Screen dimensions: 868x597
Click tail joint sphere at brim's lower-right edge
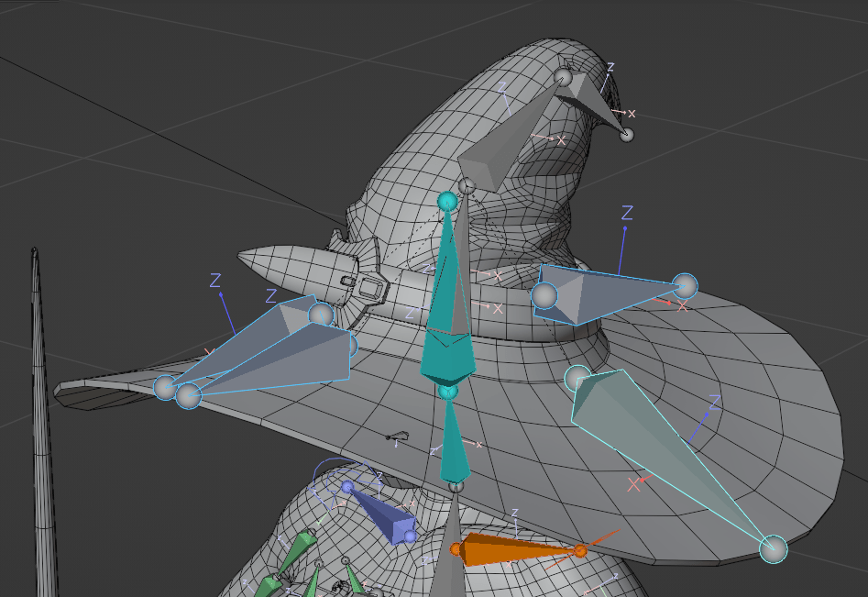pyautogui.click(x=773, y=548)
